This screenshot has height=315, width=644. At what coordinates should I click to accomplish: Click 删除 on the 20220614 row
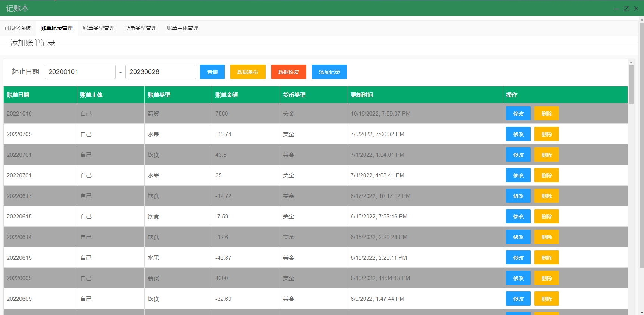pyautogui.click(x=547, y=237)
